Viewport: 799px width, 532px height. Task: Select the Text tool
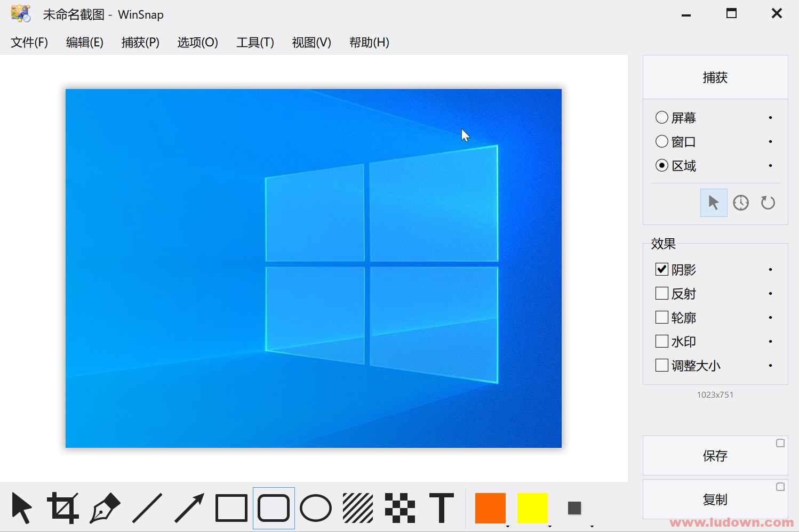click(x=442, y=508)
